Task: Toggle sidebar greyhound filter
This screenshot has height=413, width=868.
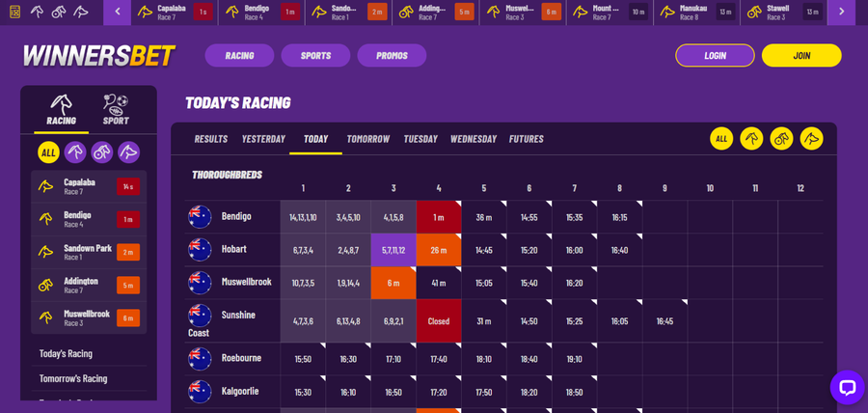Action: point(128,152)
